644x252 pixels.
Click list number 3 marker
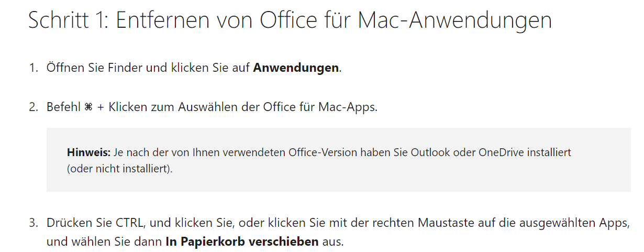pyautogui.click(x=33, y=223)
